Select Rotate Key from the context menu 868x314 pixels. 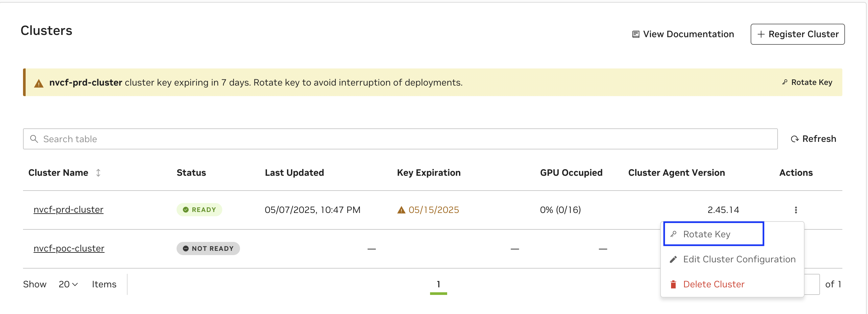[707, 234]
